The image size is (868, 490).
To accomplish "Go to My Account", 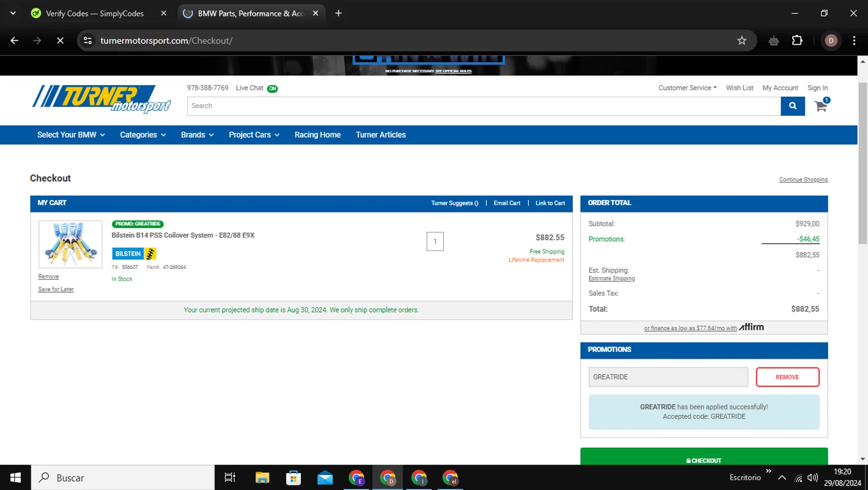I will pos(780,88).
